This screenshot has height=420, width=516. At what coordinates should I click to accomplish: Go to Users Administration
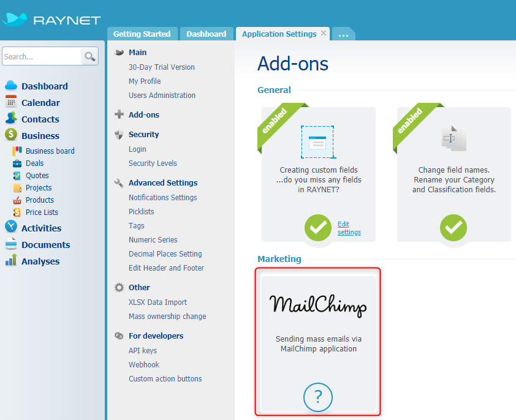tap(162, 96)
